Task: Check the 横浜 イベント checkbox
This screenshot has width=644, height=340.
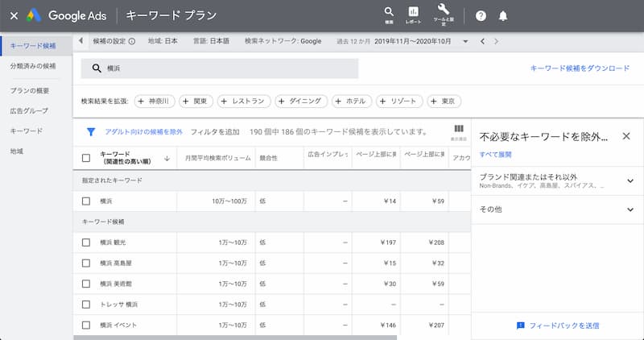Action: (86, 325)
